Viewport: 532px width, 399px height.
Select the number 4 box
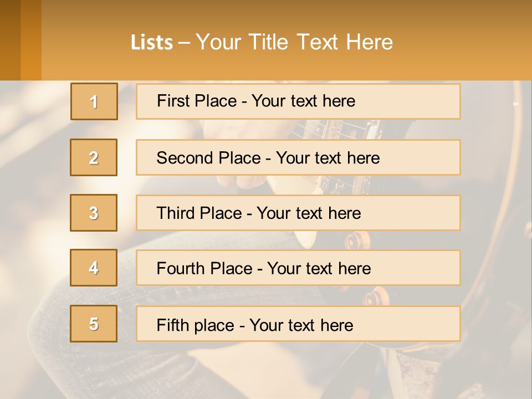[x=94, y=268]
